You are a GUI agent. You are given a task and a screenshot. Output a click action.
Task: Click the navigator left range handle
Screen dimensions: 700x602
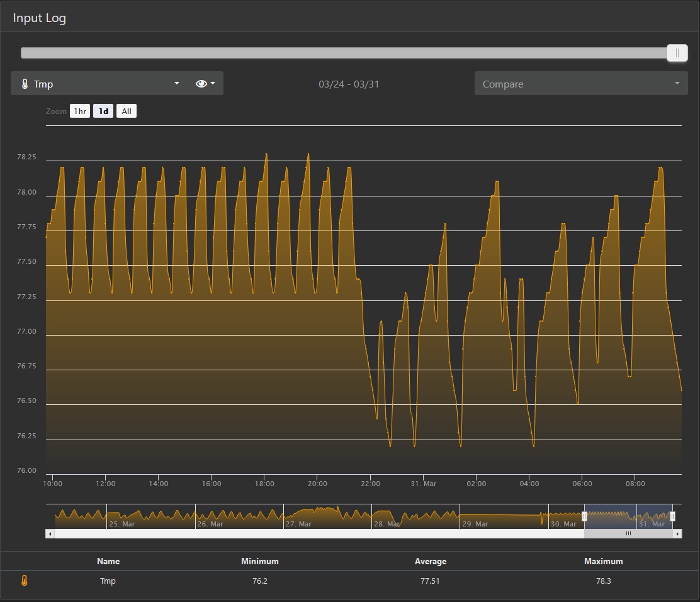click(584, 517)
